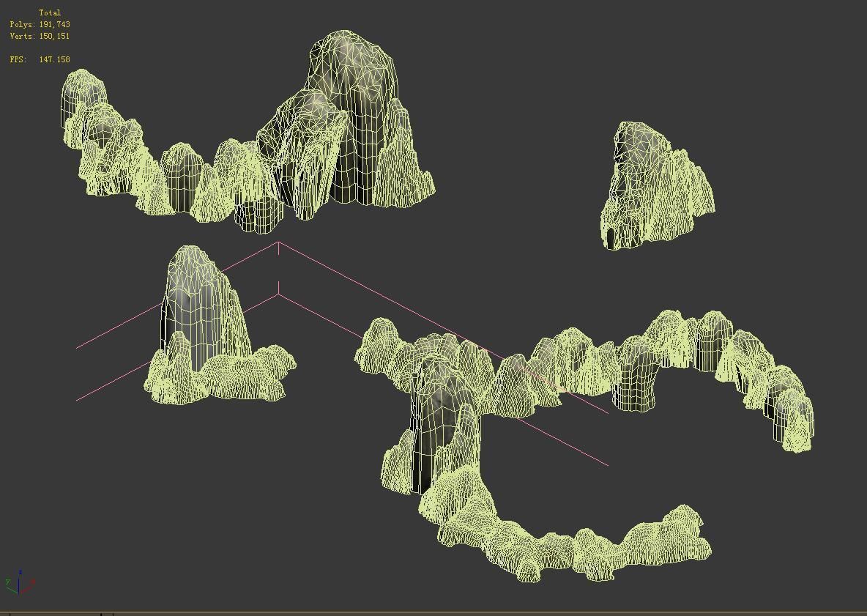Click the "Polys: 191,743" statistic

[x=40, y=24]
